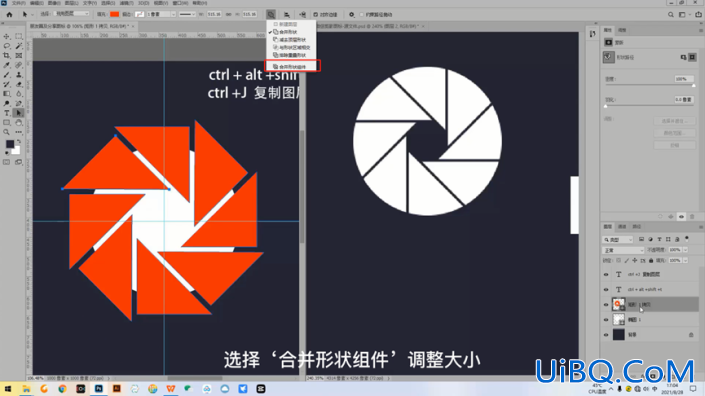The width and height of the screenshot is (705, 396).
Task: Select the Eraser tool
Action: pyautogui.click(x=18, y=84)
